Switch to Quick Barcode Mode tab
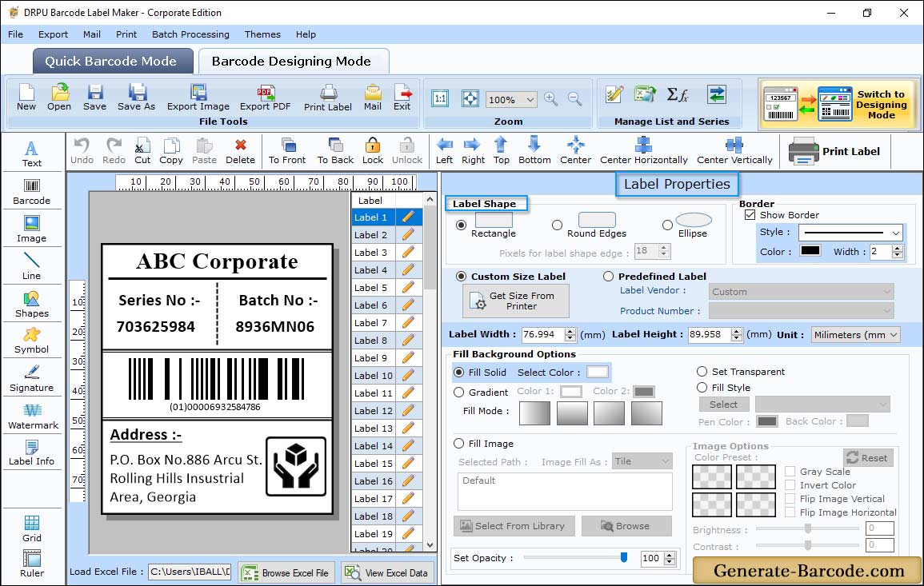 click(x=112, y=62)
